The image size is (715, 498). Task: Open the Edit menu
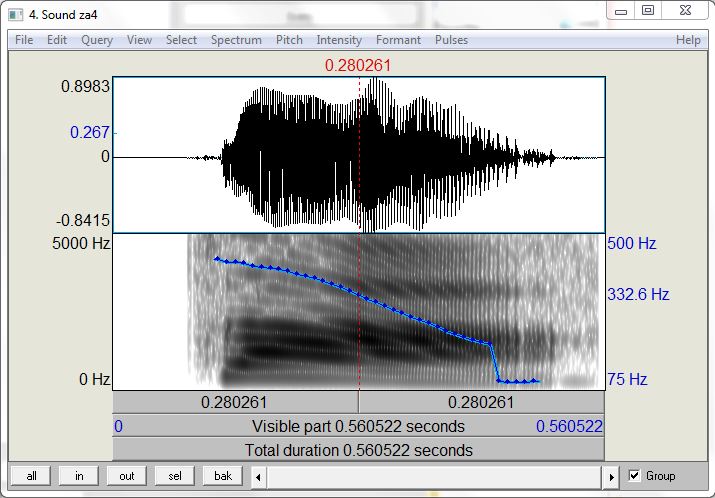(57, 40)
